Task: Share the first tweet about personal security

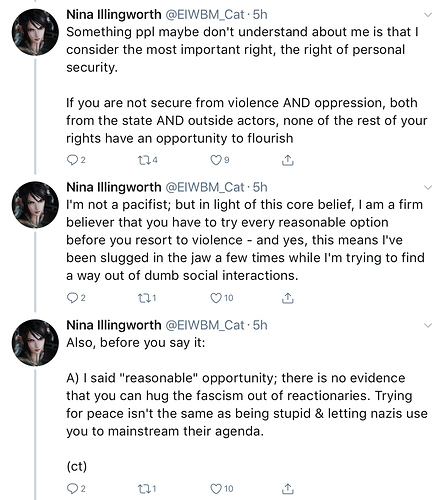Action: click(288, 160)
